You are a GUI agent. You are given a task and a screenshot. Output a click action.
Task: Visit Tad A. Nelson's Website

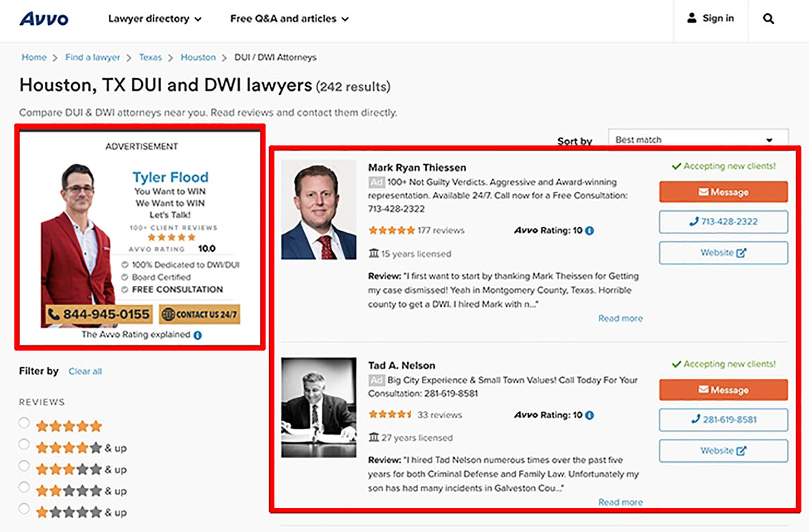pyautogui.click(x=723, y=451)
